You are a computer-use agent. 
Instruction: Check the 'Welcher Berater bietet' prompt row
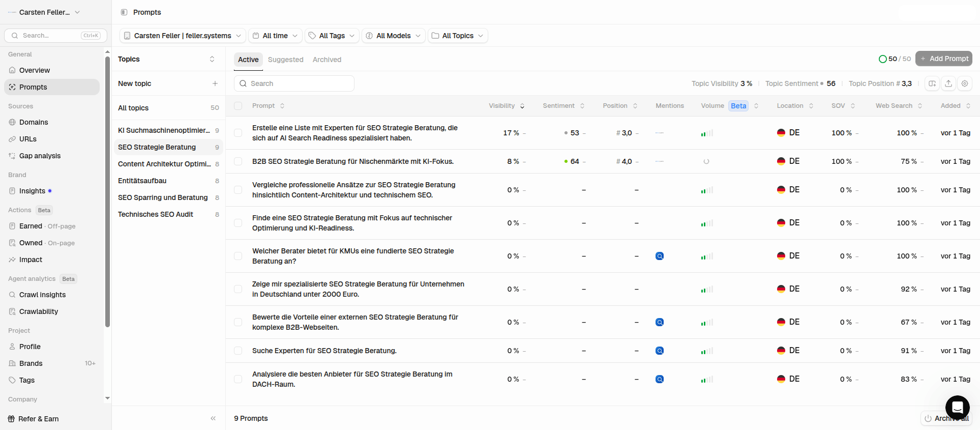tap(238, 256)
